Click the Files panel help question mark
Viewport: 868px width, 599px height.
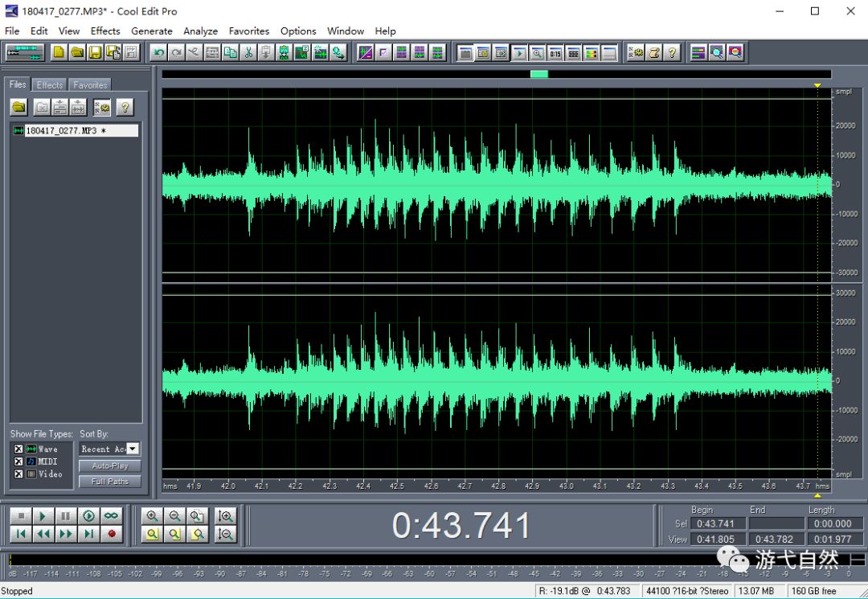point(125,107)
